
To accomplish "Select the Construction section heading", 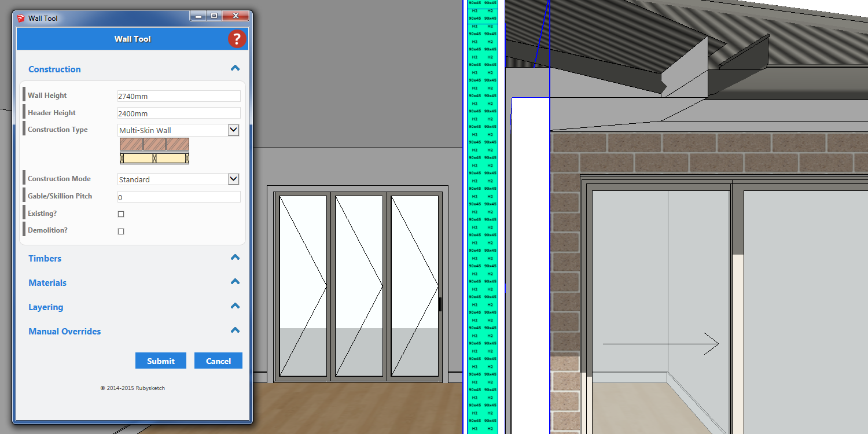I will [x=54, y=69].
